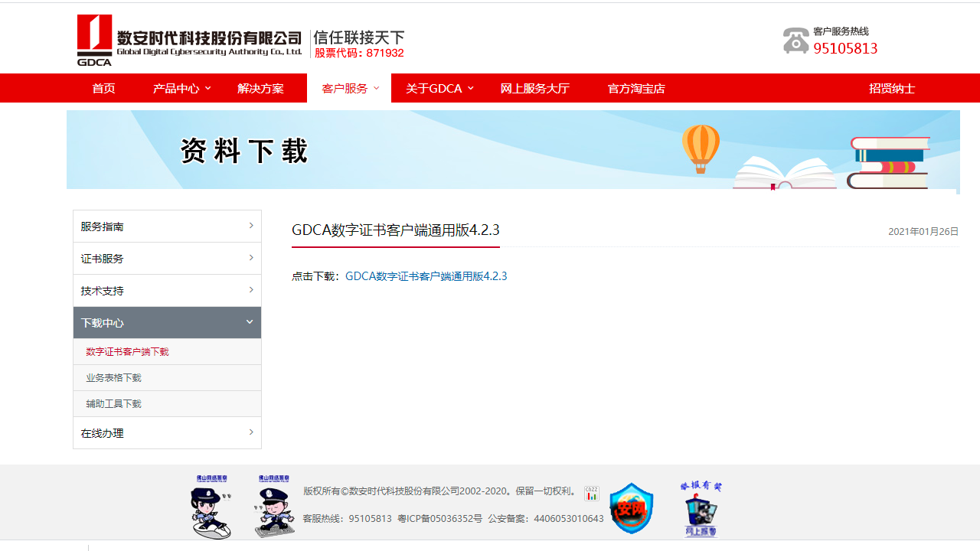Click the CNZZ statistics icon in footer
980x551 pixels.
click(591, 494)
